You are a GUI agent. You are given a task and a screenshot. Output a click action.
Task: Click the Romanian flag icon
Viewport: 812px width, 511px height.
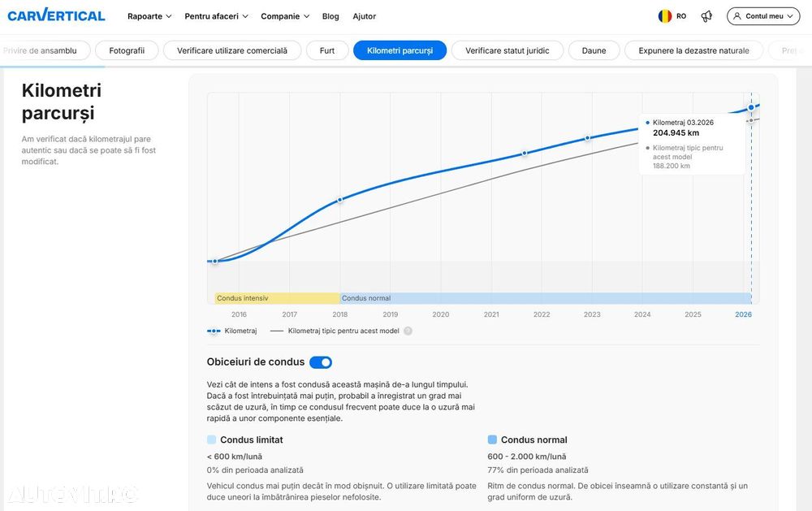point(665,16)
